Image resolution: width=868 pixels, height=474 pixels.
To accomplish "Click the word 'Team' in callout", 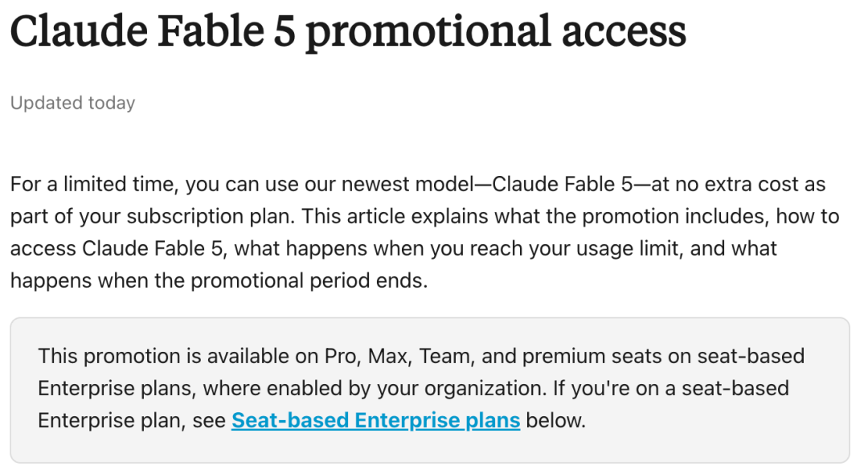I will point(444,356).
